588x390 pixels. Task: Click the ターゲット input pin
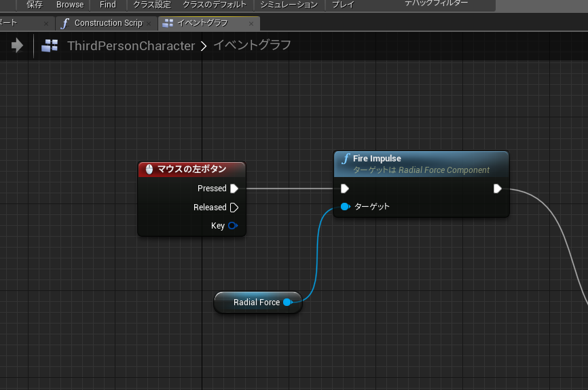pos(345,206)
